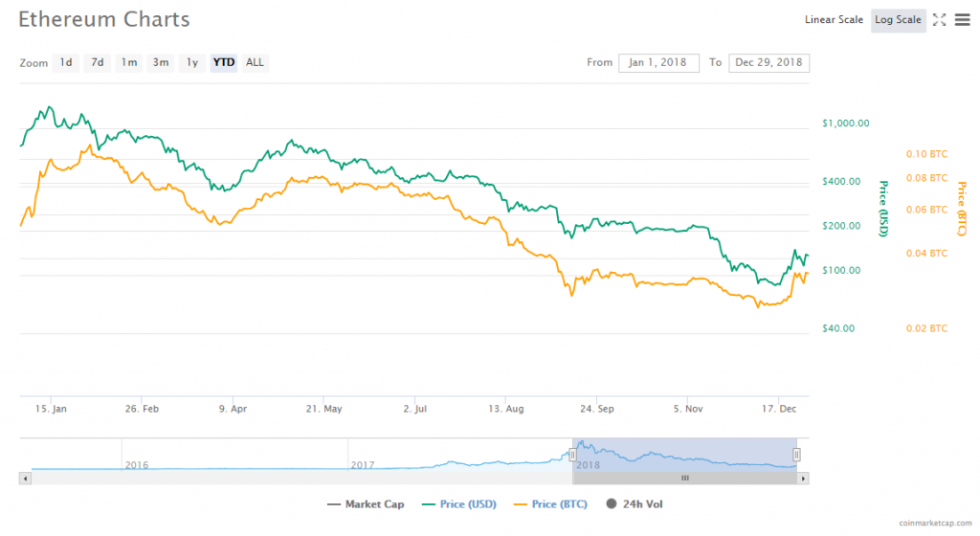Screen dimensions: 980x536
Task: Click the navigator left range handle
Action: click(x=572, y=455)
